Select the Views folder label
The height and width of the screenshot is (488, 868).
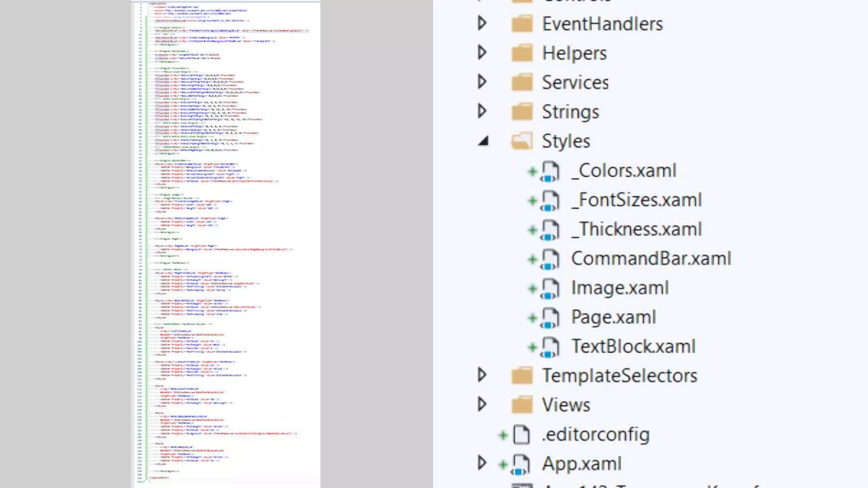(566, 405)
